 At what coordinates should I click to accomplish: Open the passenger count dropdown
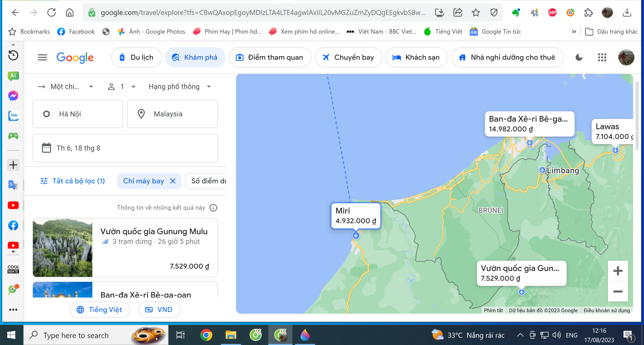122,87
